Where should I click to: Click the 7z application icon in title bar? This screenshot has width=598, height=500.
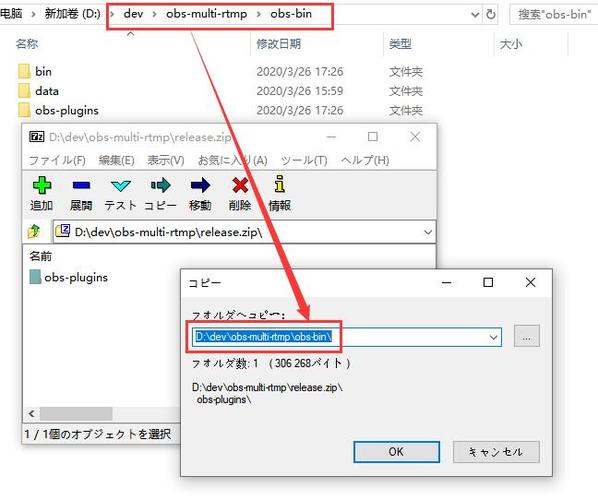coord(37,137)
